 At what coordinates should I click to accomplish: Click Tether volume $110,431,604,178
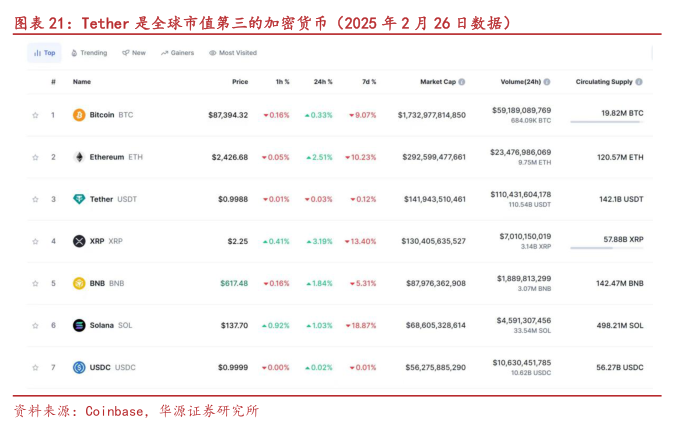point(521,194)
